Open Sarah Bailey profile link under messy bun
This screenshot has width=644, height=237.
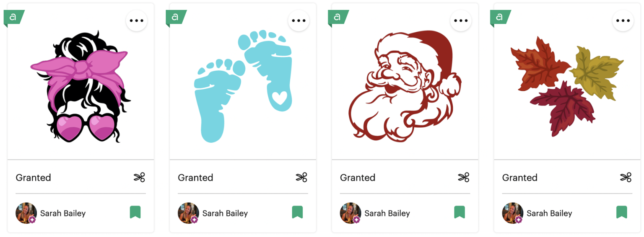click(63, 214)
